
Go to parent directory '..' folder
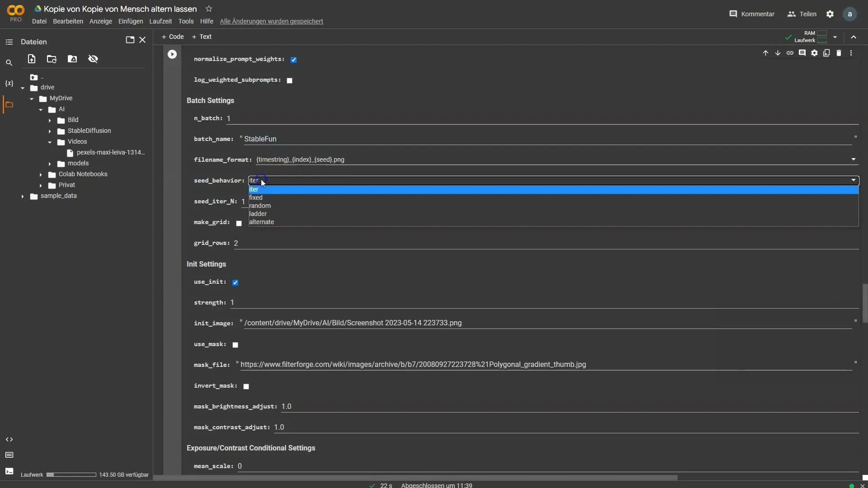coord(37,77)
